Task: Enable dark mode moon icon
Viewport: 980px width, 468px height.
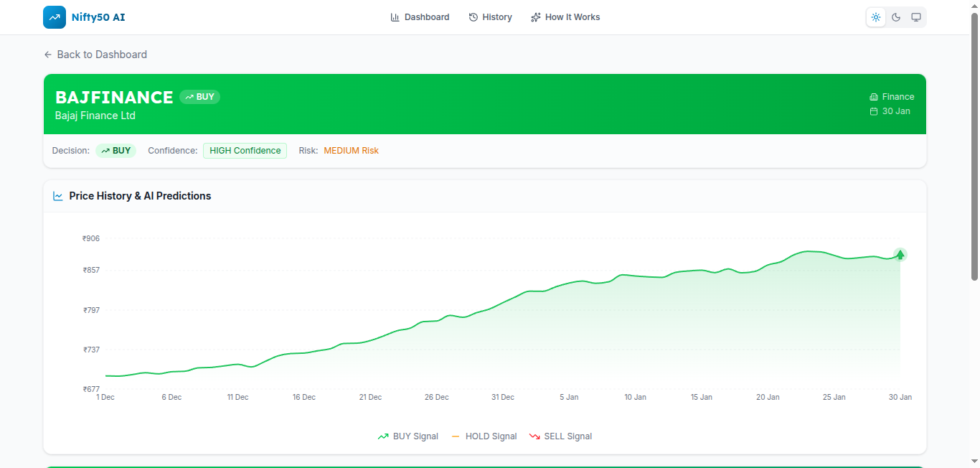Action: (896, 17)
